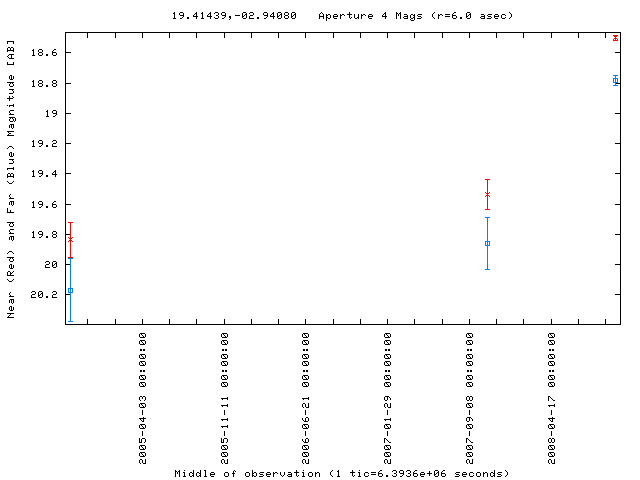Click the y-axis label 'Near (Red) and Far (Blue) Magnitude [AB]'

(11, 179)
